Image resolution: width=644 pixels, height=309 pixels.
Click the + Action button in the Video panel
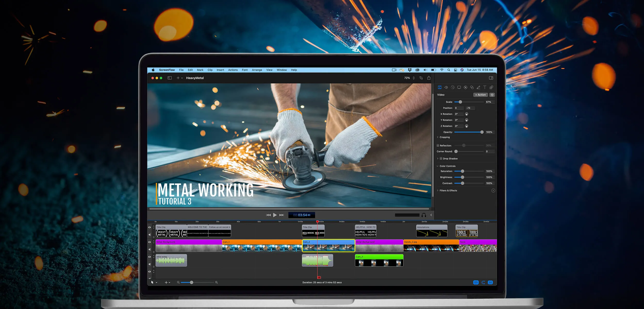481,95
